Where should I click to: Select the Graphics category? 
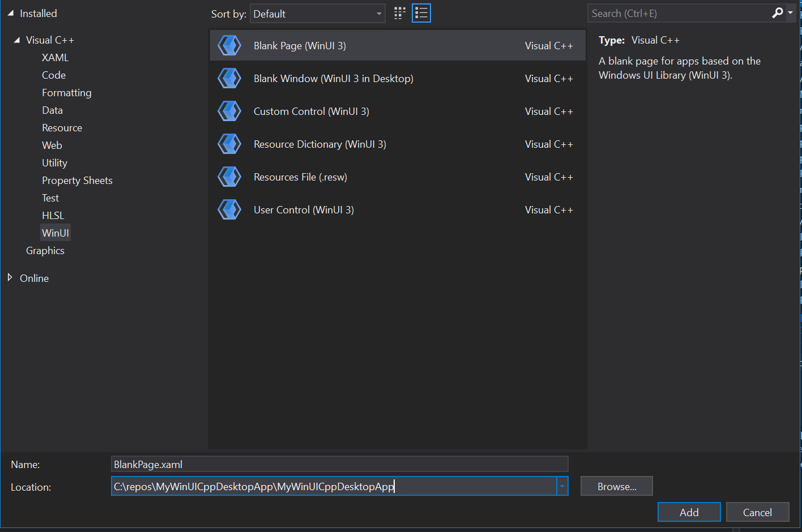point(45,251)
